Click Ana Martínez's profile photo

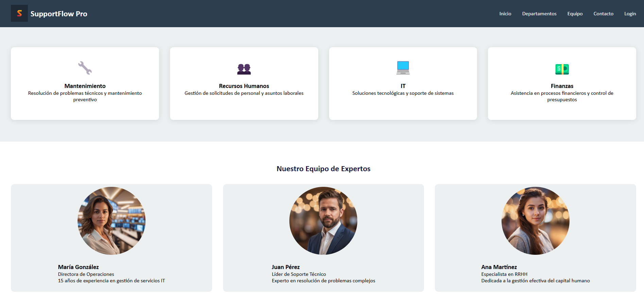point(535,221)
